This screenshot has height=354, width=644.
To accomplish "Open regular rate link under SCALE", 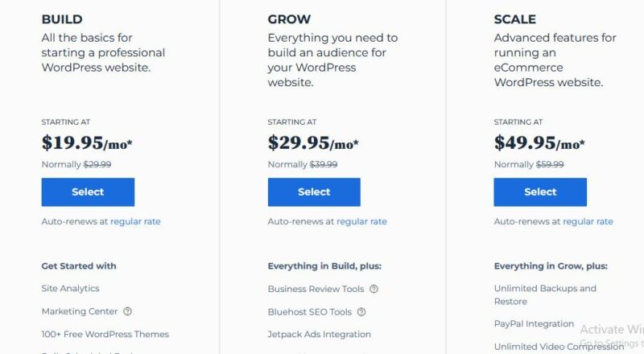I will click(588, 221).
